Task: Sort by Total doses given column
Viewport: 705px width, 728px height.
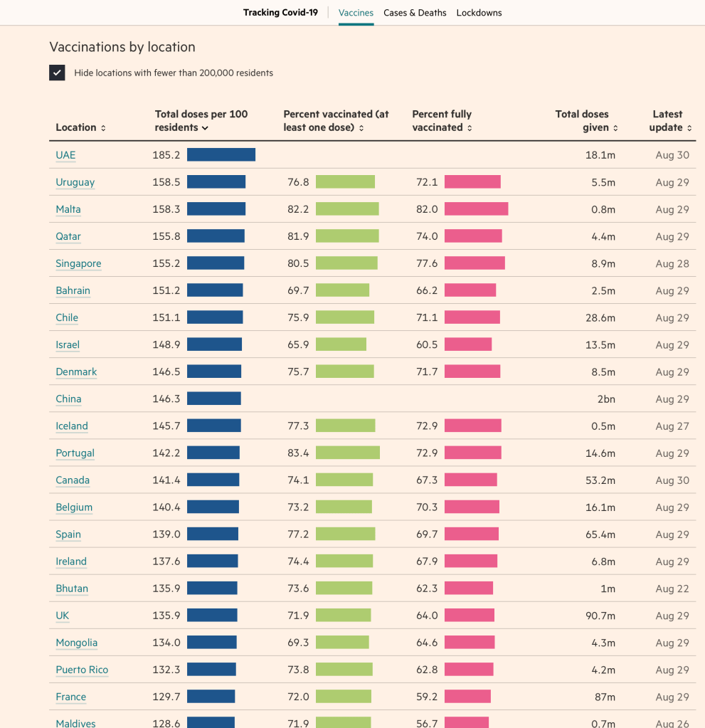Action: coord(615,128)
